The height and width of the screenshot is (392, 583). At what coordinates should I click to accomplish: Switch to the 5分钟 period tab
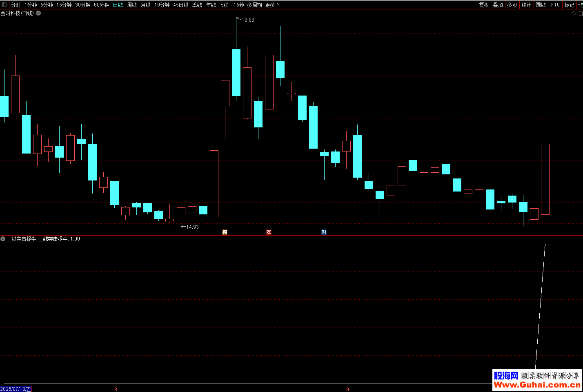coord(47,5)
